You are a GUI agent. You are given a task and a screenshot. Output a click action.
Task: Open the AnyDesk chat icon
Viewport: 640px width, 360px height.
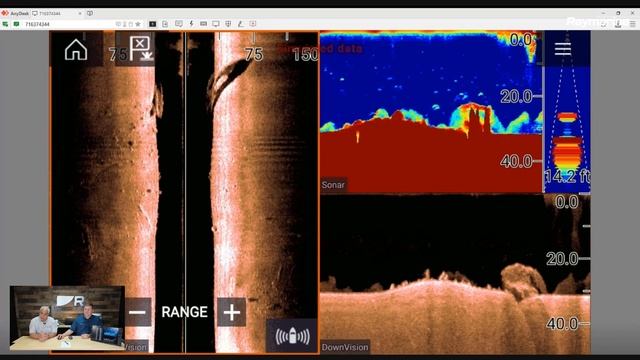(178, 24)
